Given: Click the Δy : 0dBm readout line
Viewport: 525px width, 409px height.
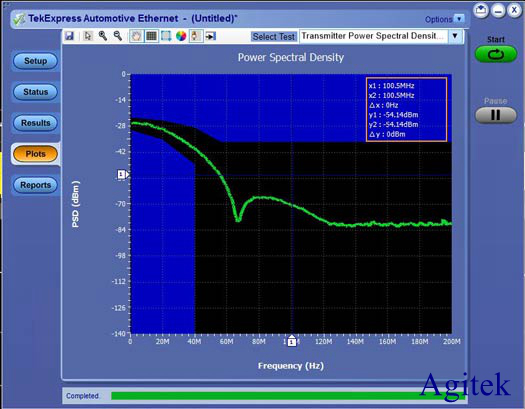Looking at the screenshot, I should point(387,134).
